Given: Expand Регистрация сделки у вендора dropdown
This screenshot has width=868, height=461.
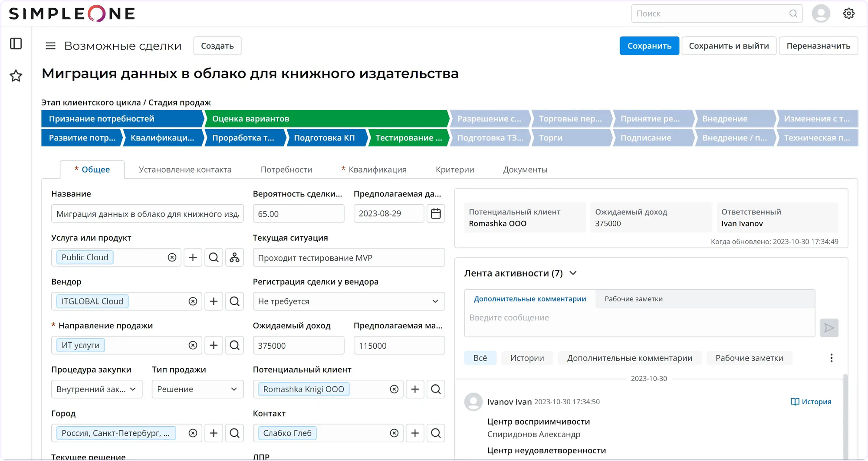Looking at the screenshot, I should [349, 301].
